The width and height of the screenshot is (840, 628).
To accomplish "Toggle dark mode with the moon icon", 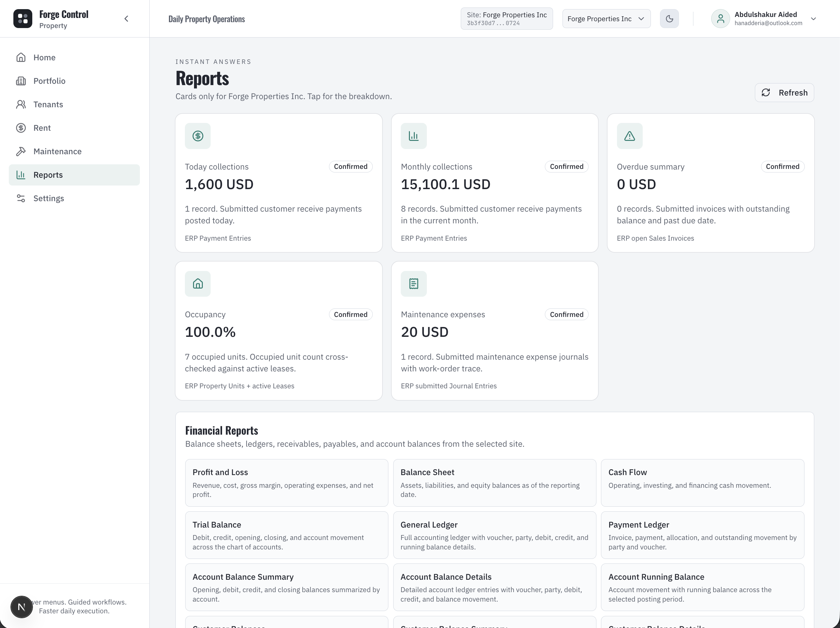I will (669, 19).
